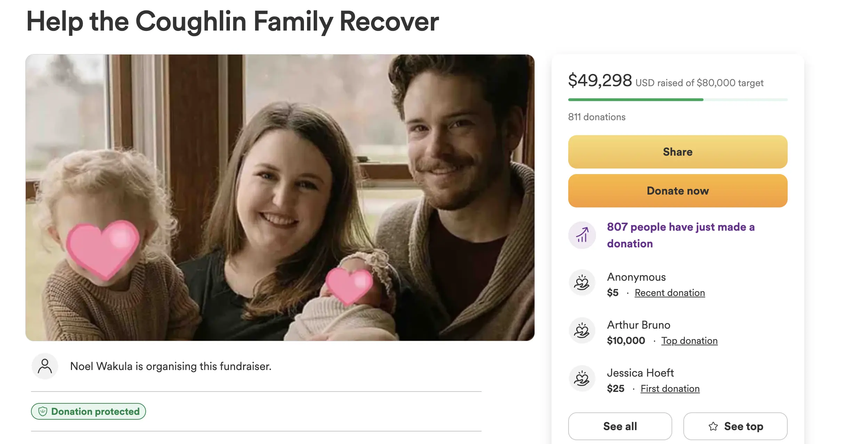The image size is (868, 444).
Task: Click the 811 donations count
Action: point(597,117)
